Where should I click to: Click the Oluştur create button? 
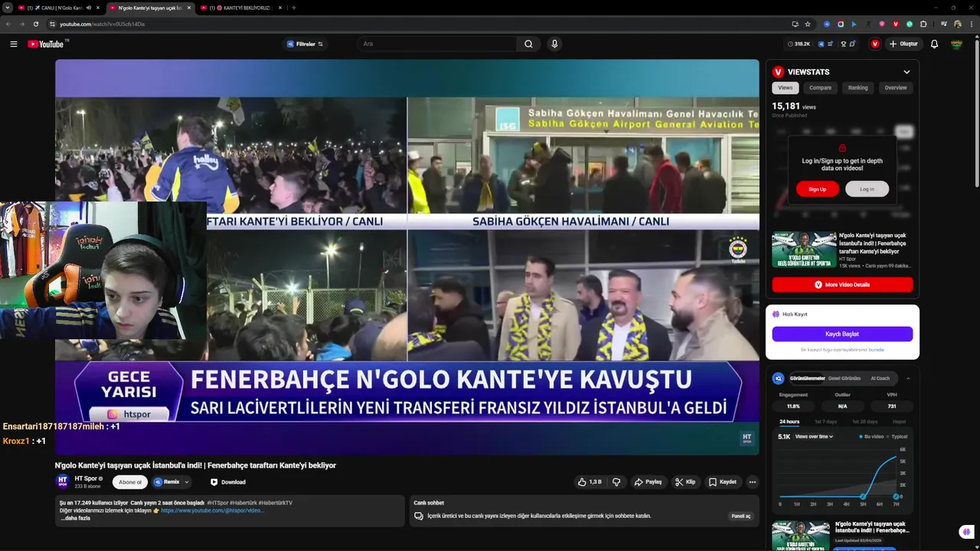[x=903, y=44]
